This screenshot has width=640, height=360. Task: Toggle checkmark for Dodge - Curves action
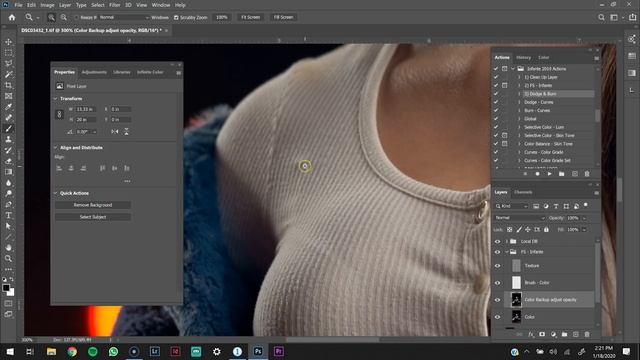click(496, 102)
